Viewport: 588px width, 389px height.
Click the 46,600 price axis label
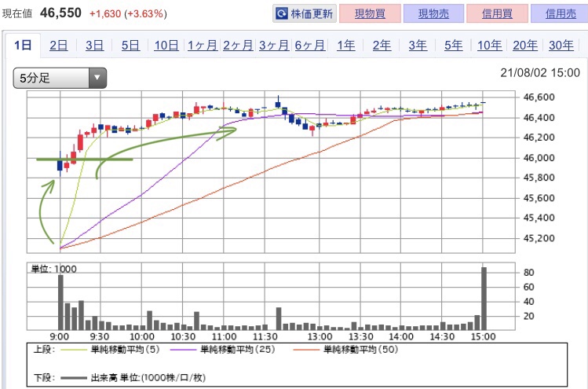pos(539,97)
